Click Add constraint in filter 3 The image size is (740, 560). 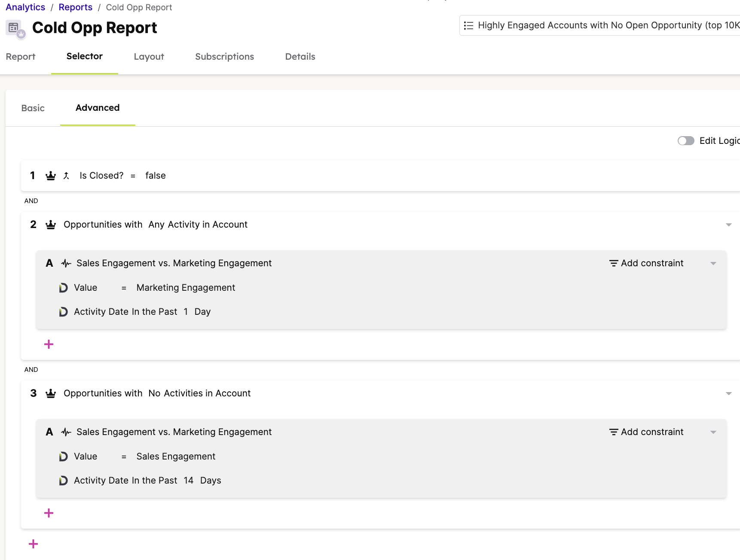click(646, 432)
